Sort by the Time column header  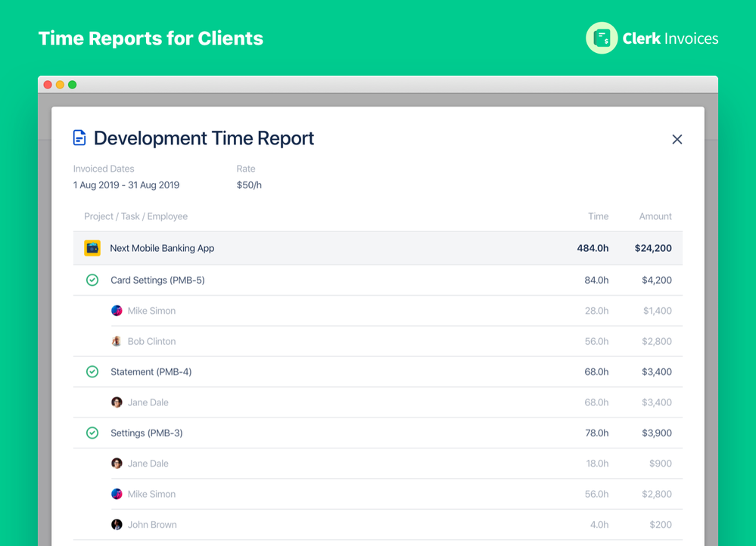pyautogui.click(x=599, y=216)
